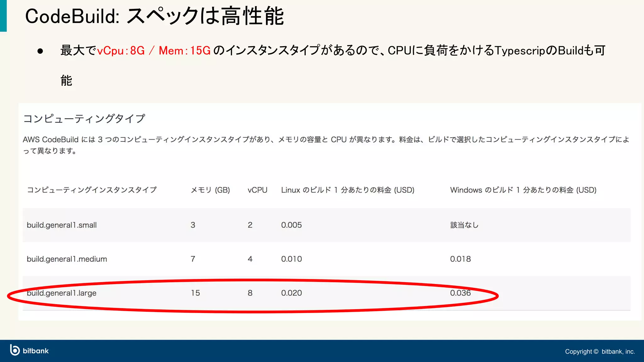Click the paragraph starting 'AWS CodeBuild には 3 つの'

326,145
